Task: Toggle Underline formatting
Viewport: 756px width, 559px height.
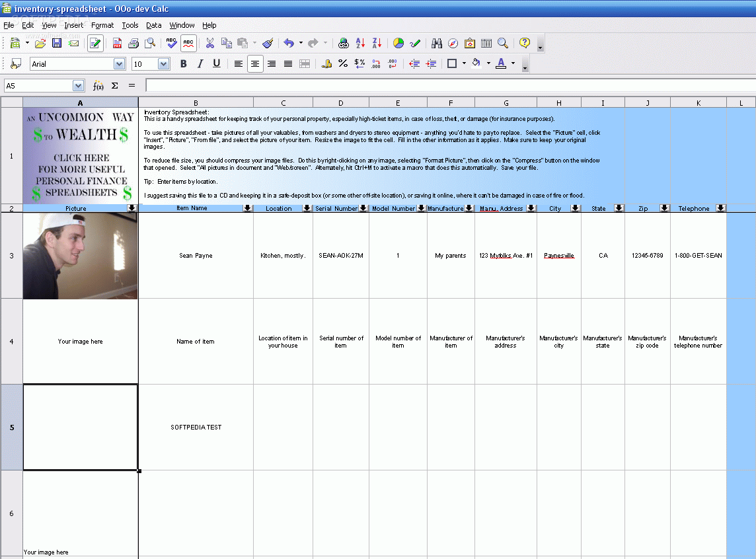Action: [x=217, y=63]
